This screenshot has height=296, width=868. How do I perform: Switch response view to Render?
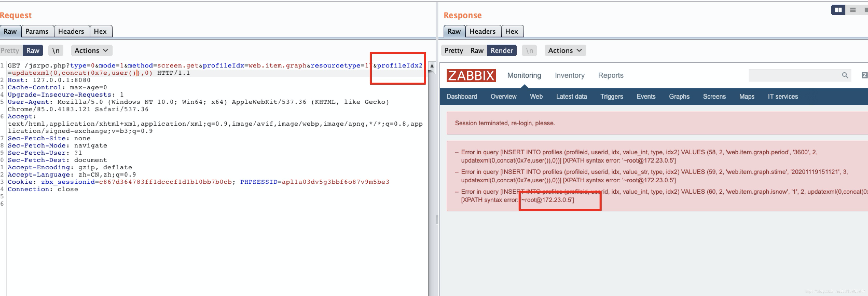[x=502, y=51]
